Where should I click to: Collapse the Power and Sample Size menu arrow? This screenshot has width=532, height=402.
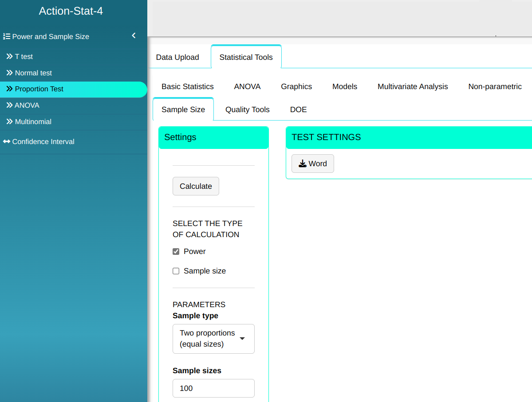[134, 36]
